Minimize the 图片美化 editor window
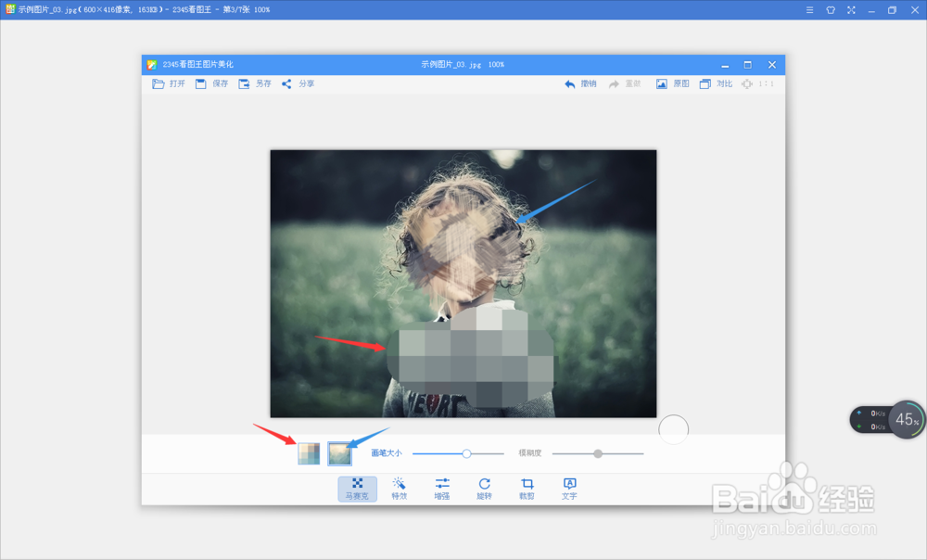 click(725, 65)
